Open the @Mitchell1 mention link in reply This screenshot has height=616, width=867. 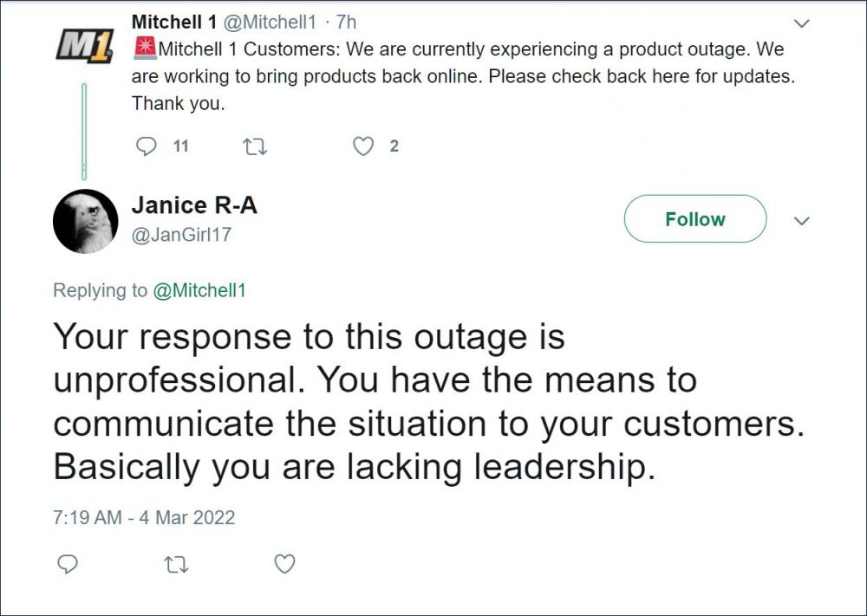pos(199,290)
